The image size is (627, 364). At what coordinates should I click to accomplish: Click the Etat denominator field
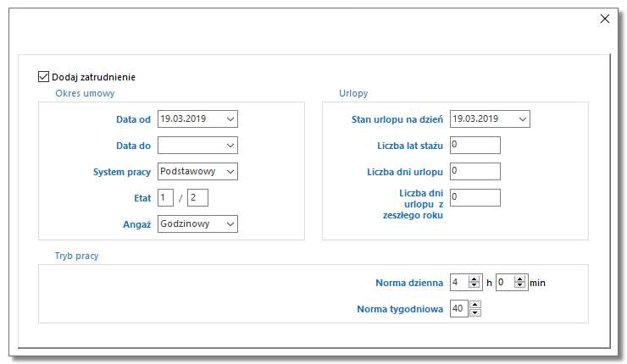click(x=197, y=198)
